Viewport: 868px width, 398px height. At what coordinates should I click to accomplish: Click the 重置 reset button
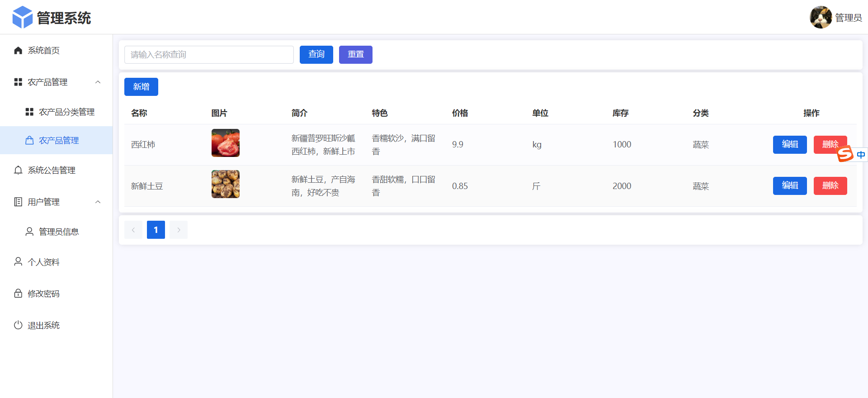(x=356, y=55)
